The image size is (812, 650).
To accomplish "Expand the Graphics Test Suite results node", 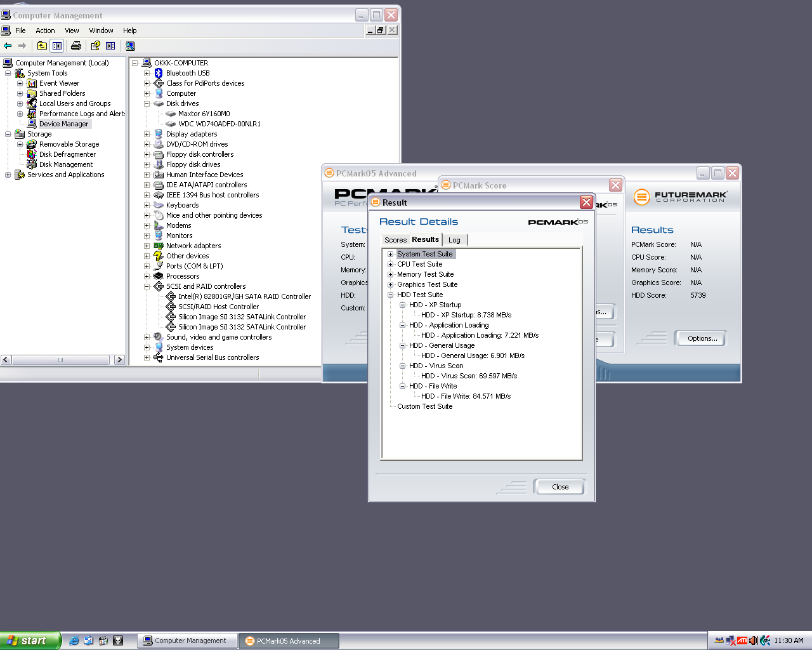I will tap(391, 284).
